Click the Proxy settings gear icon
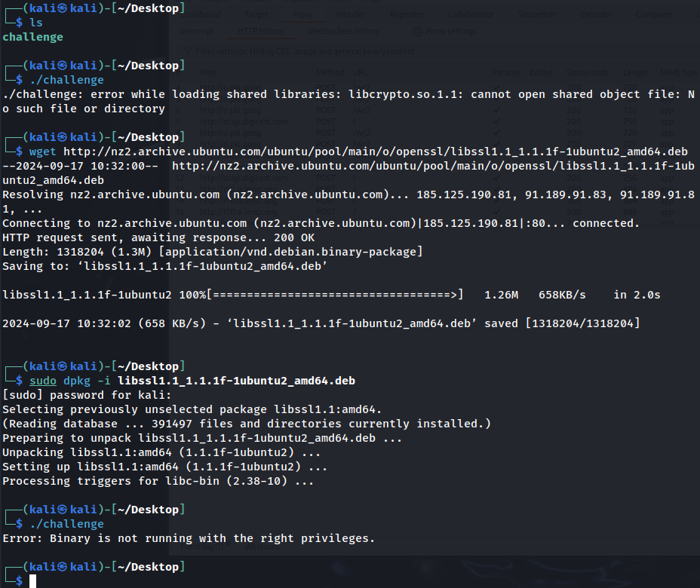Viewport: 700px width, 588px height. pyautogui.click(x=417, y=32)
